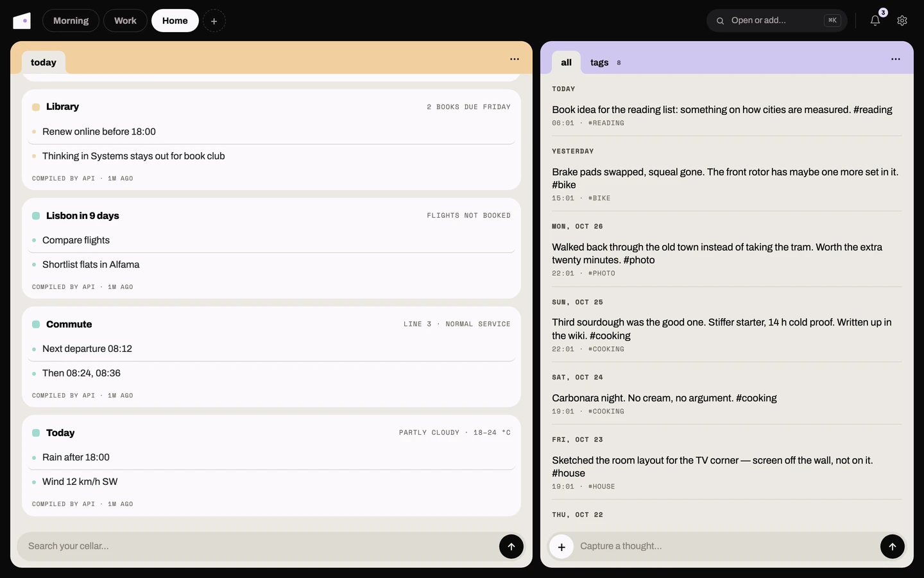
Task: Open the notifications bell
Action: pos(875,21)
